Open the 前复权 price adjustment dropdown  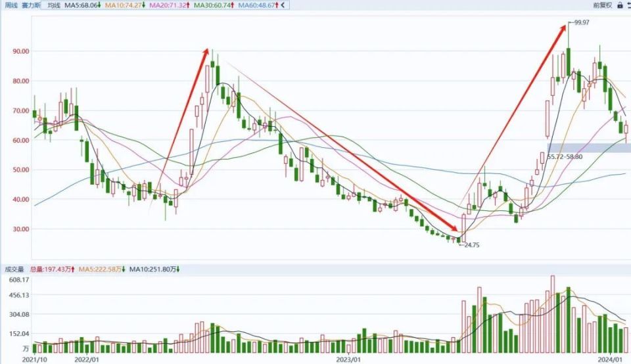point(602,5)
